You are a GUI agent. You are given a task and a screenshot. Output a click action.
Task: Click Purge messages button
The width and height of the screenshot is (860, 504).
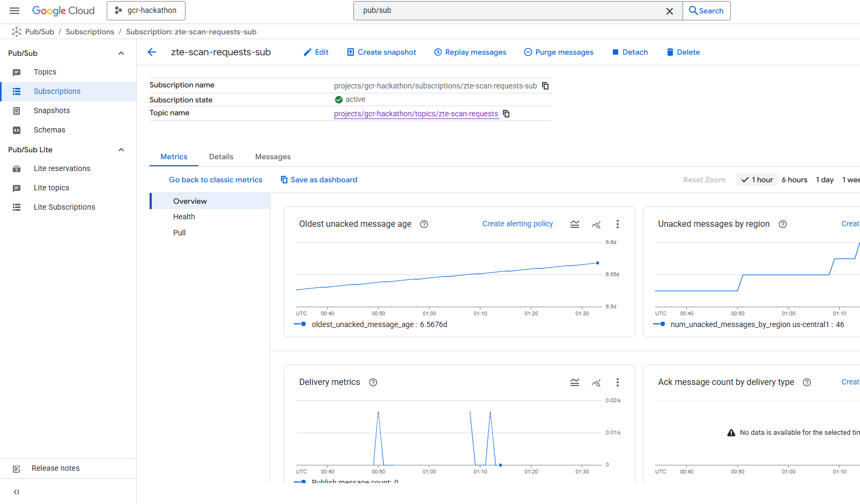pos(559,52)
